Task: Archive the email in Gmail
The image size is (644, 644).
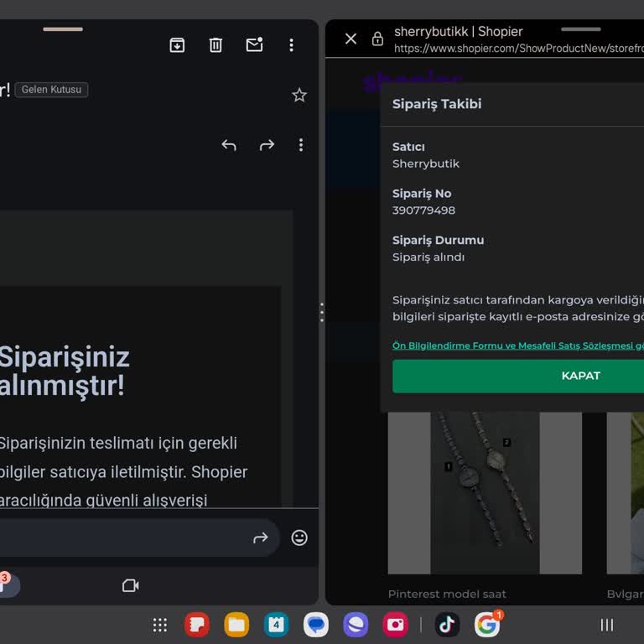Action: 177,44
